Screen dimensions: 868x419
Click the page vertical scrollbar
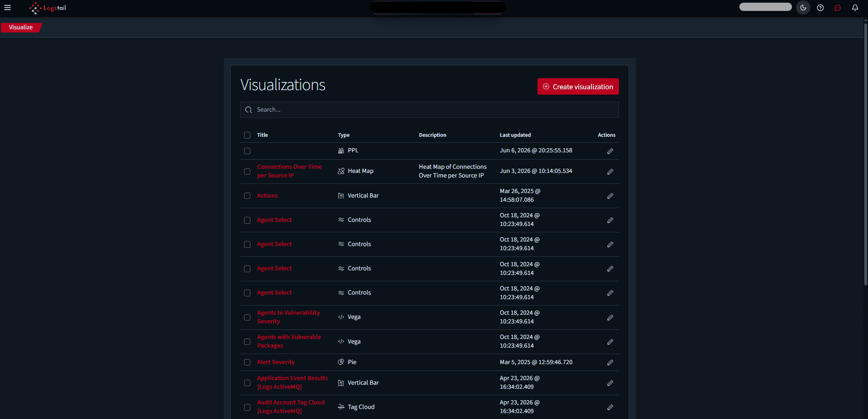[865, 154]
